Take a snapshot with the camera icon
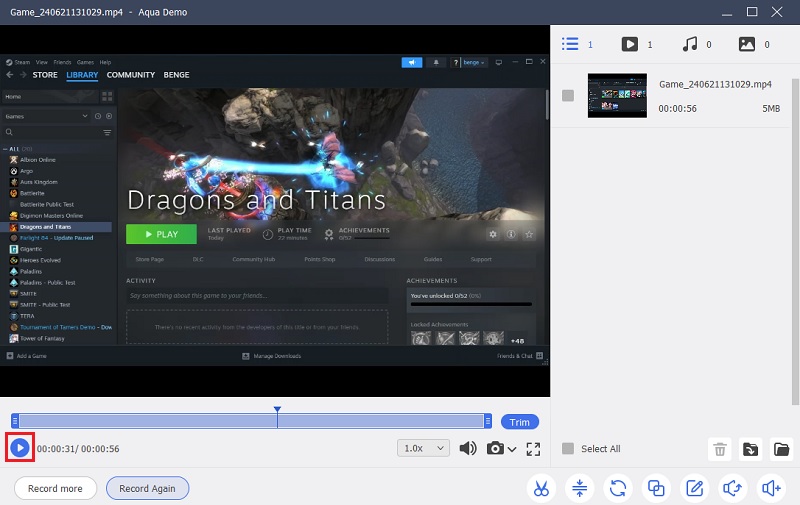The height and width of the screenshot is (505, 800). pyautogui.click(x=495, y=448)
